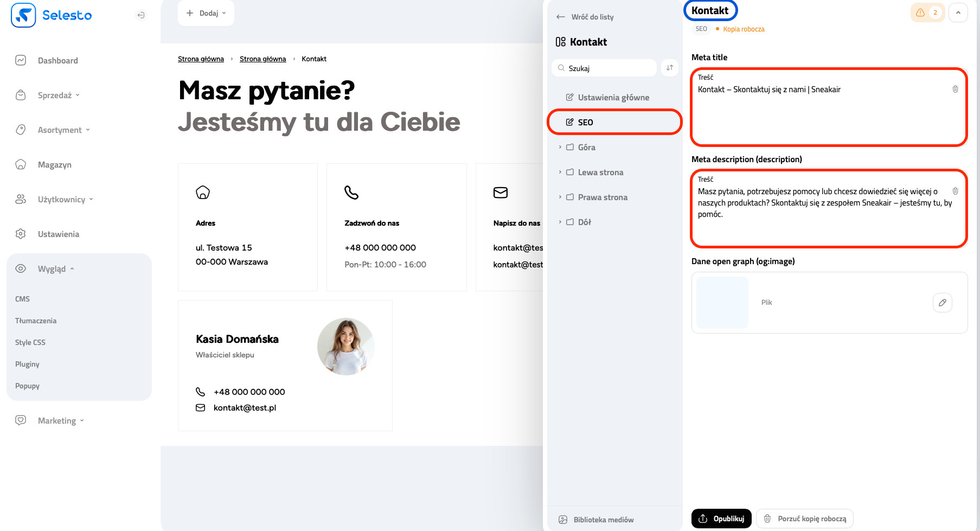Delete Meta description with trash icon

tap(955, 191)
